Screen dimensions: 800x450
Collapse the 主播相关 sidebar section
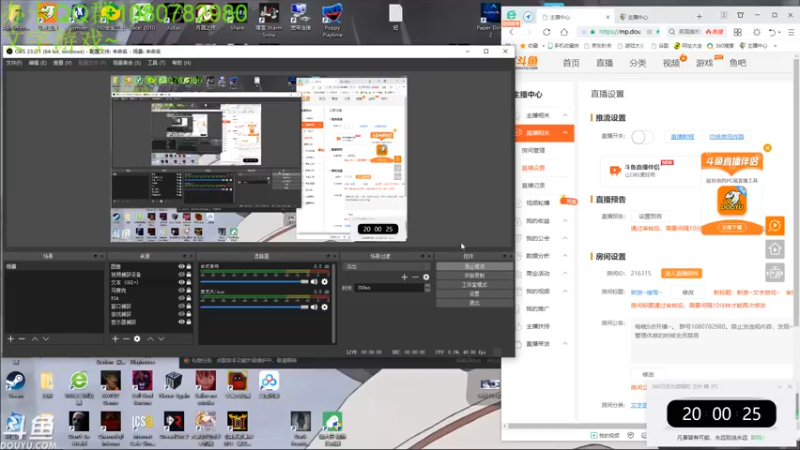(565, 115)
